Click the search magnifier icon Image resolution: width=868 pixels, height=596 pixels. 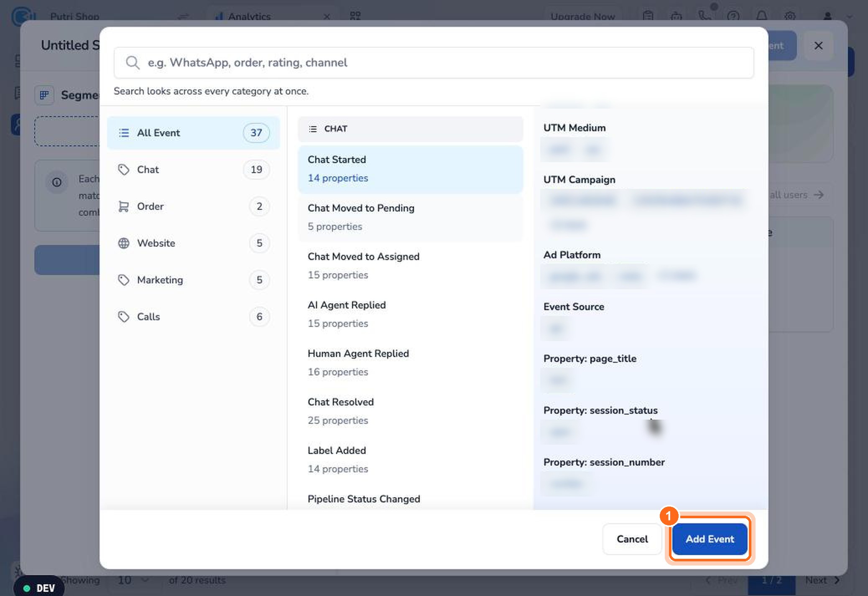click(133, 63)
